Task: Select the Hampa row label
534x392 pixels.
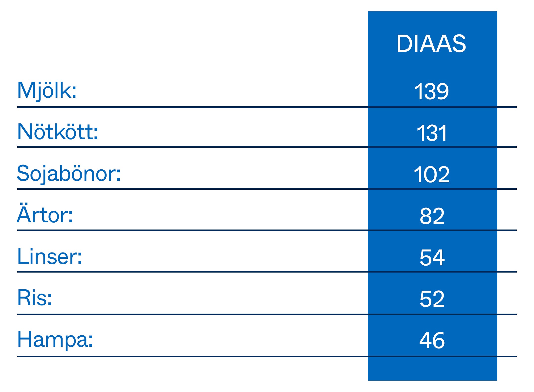Action: coord(55,339)
